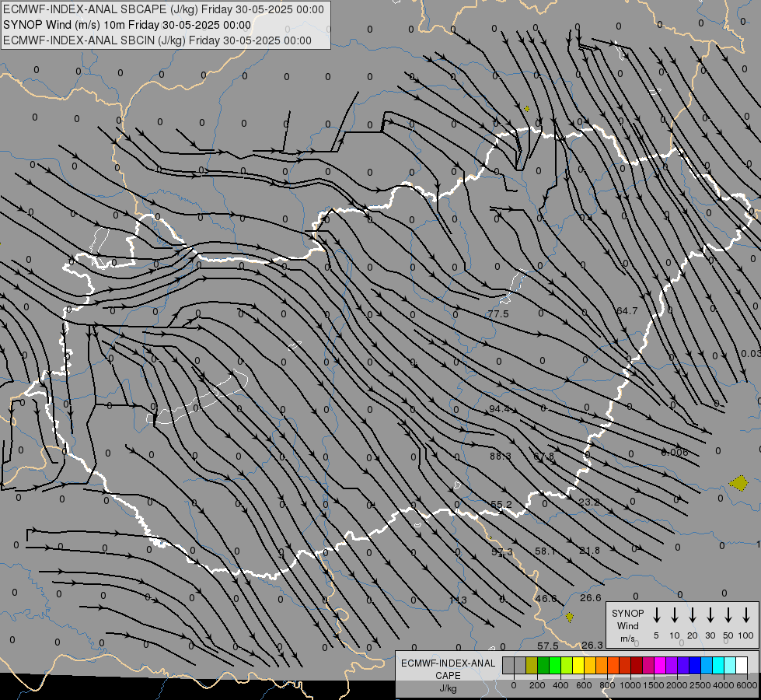The width and height of the screenshot is (761, 700).
Task: Click the wind arrow above the 100 label
Action: (746, 615)
